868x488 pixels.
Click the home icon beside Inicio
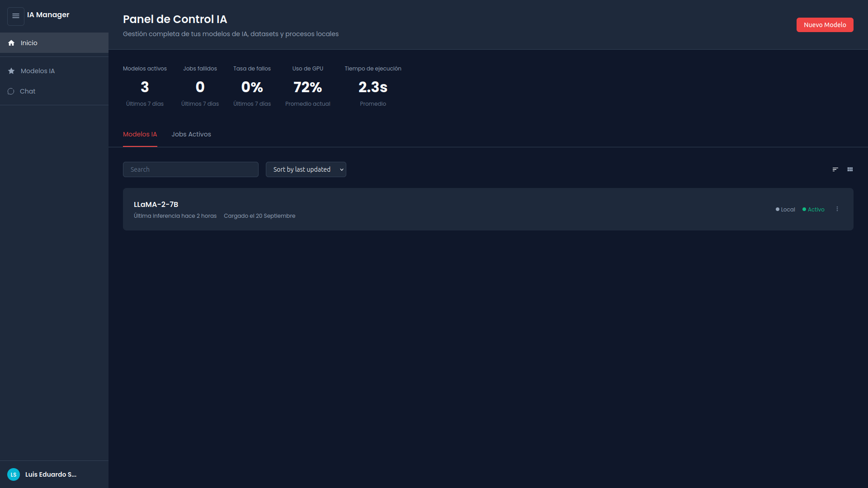click(x=11, y=43)
